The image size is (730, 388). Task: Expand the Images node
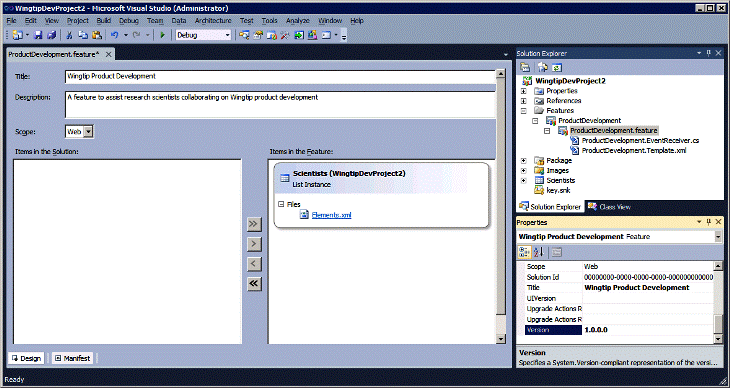point(524,170)
